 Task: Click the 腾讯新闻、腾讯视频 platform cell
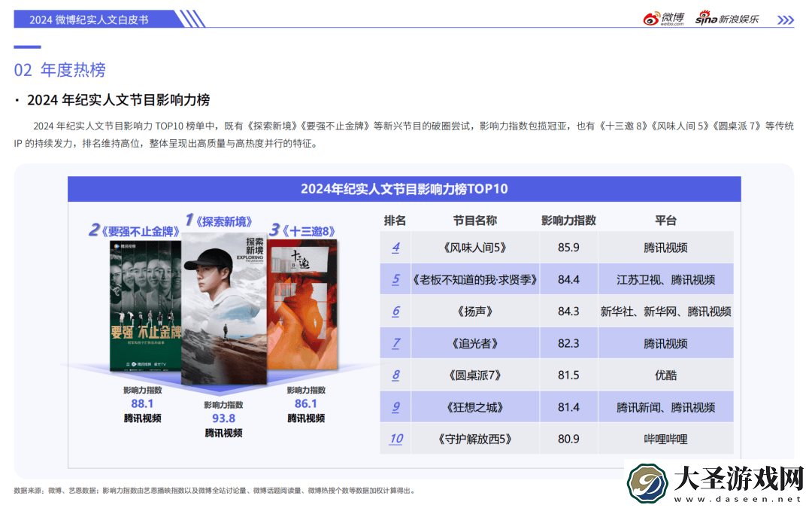point(665,407)
